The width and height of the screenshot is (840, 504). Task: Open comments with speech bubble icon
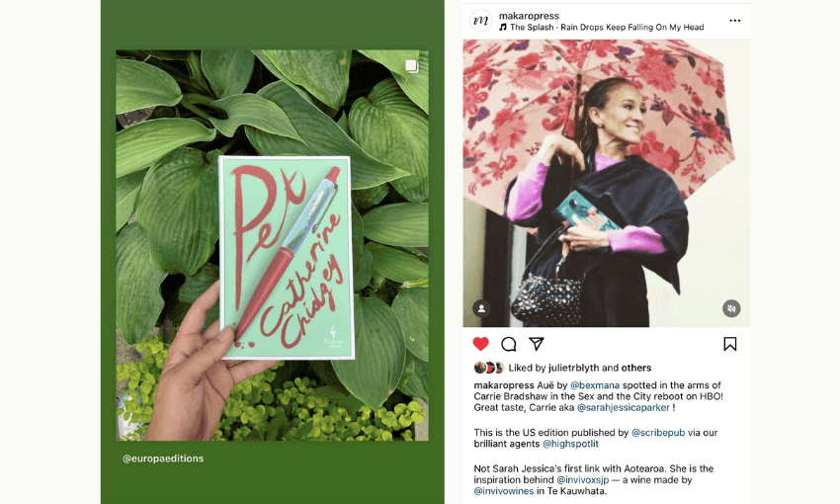click(x=508, y=344)
